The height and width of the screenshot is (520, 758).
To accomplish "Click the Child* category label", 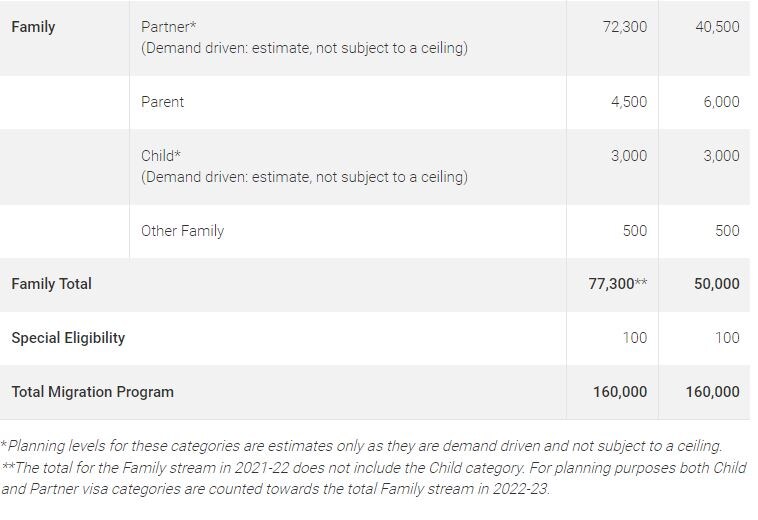I will [161, 156].
